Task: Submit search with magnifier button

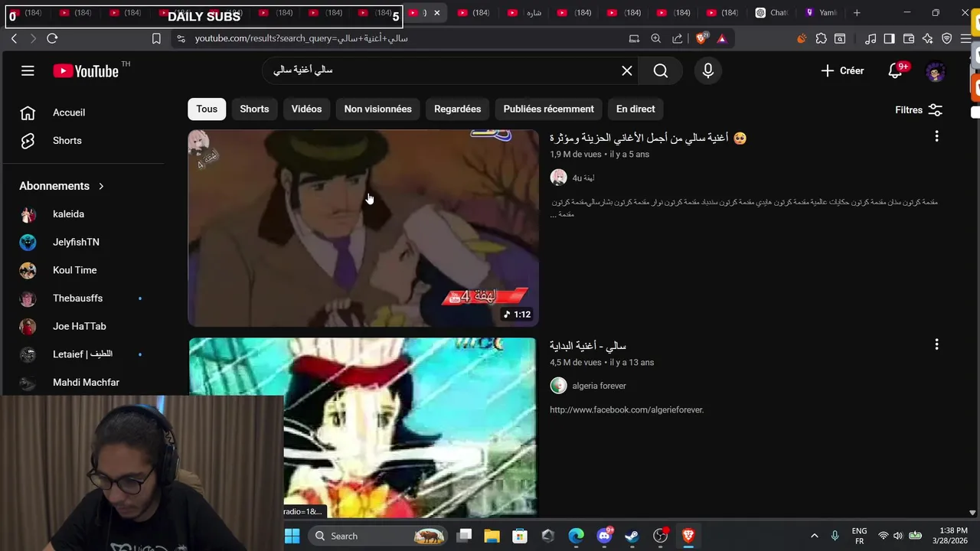Action: [x=661, y=70]
